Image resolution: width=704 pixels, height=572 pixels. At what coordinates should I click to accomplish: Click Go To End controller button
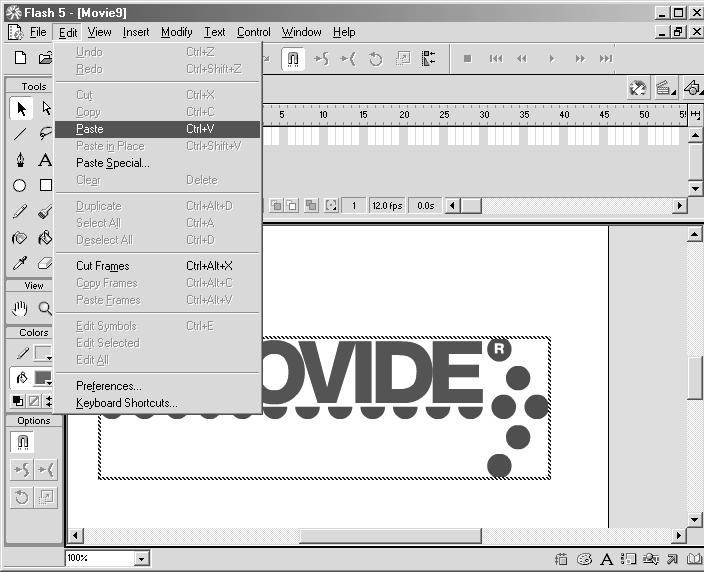tap(606, 59)
